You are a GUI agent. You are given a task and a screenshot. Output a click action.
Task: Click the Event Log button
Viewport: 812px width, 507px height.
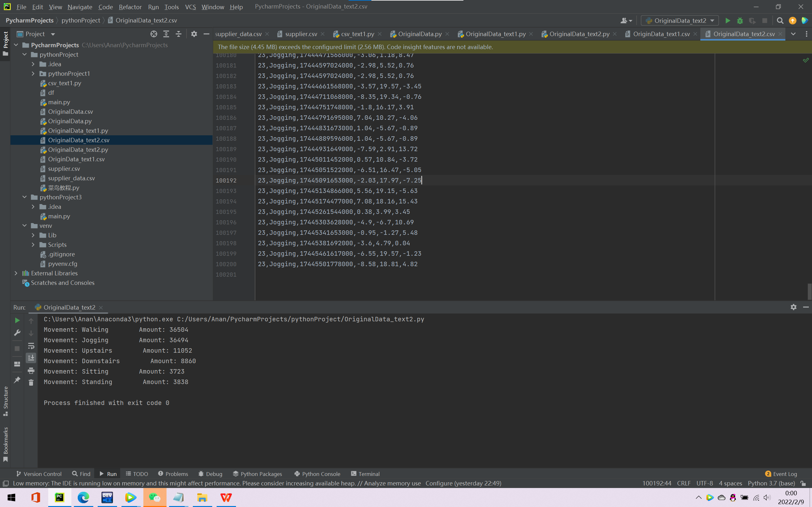pyautogui.click(x=781, y=474)
